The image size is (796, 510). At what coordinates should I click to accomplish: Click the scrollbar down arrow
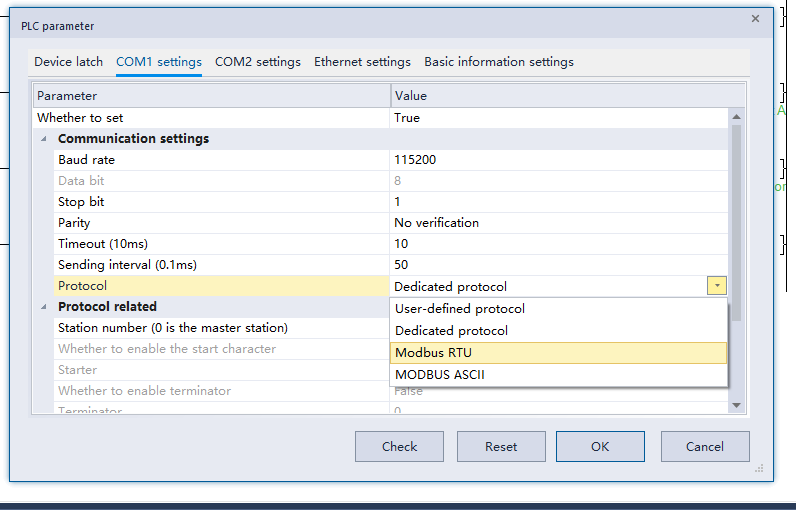coord(737,405)
